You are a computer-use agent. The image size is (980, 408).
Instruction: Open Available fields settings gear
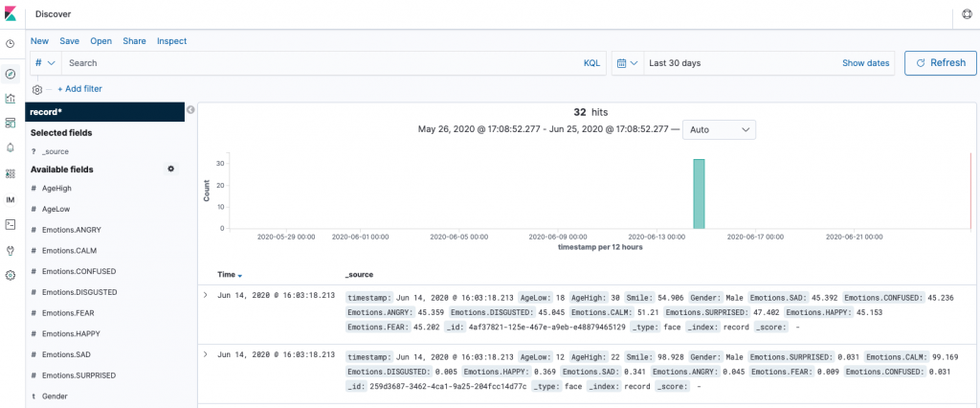(x=170, y=169)
